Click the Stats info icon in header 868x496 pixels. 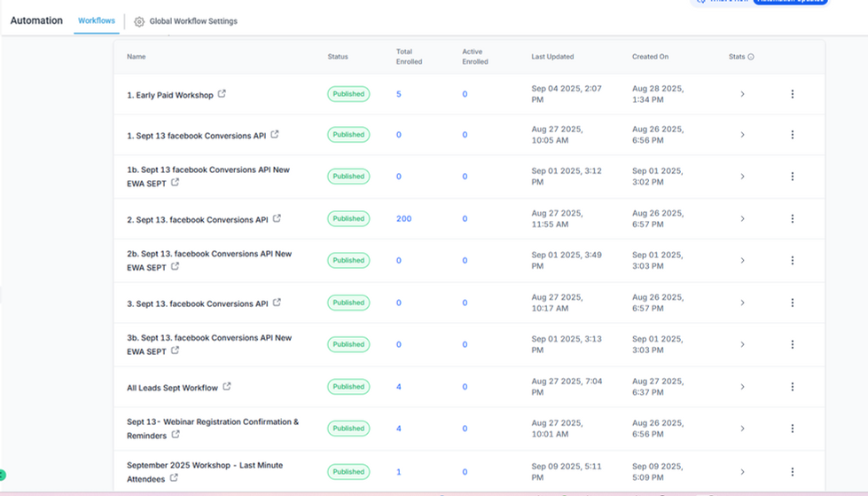click(751, 57)
